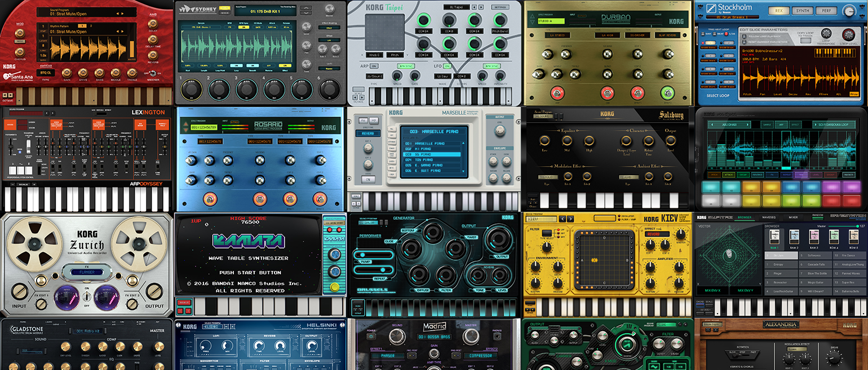This screenshot has height=370, width=868.
Task: Tap the KORG logo on the yellow Kiev gadget
Action: point(652,219)
